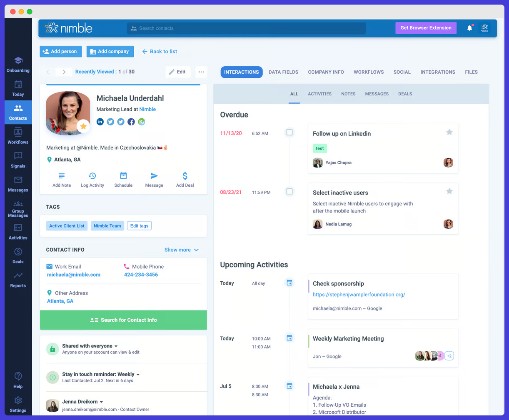
Task: Click the notifications bell icon
Action: [x=469, y=28]
